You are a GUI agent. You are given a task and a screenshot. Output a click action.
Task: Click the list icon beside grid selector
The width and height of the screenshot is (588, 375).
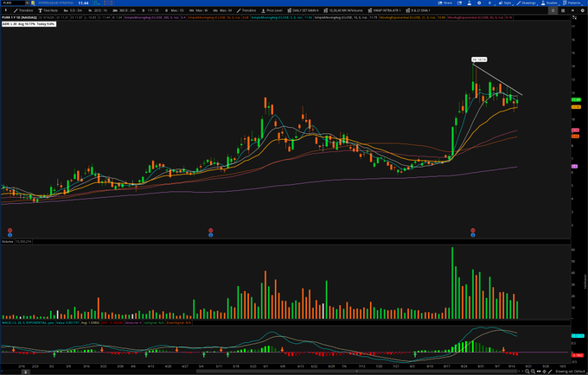(572, 10)
